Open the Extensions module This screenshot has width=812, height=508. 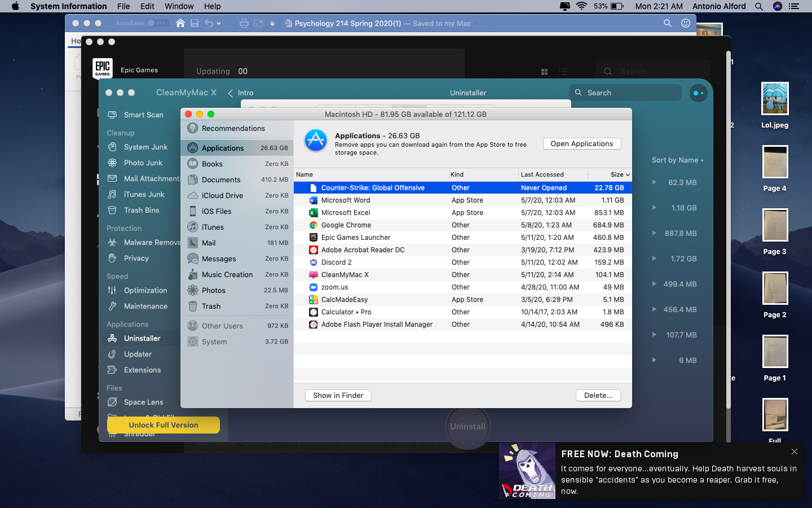(134, 370)
